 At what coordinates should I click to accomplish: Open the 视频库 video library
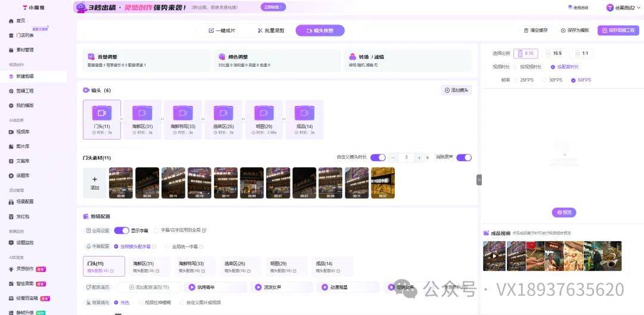coord(23,132)
